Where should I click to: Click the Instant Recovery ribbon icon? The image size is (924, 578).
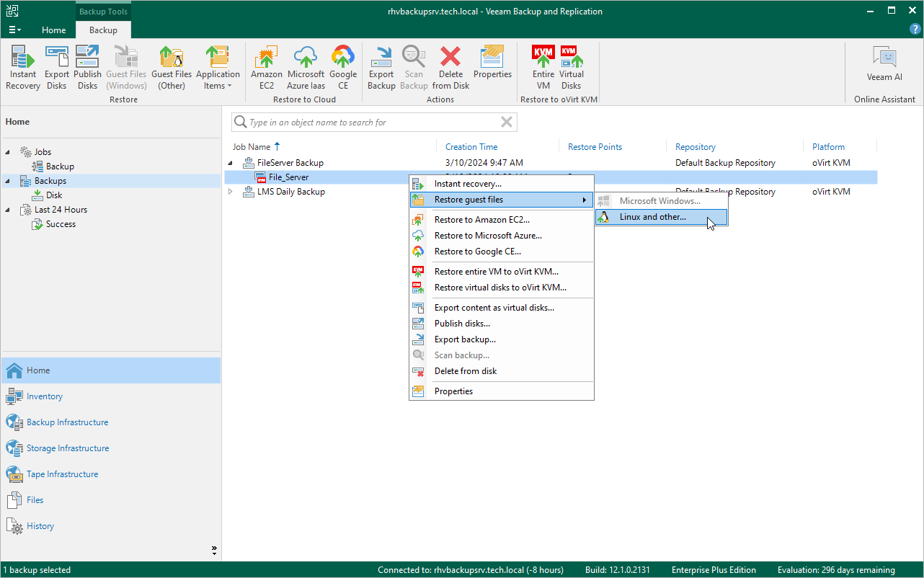[x=23, y=67]
